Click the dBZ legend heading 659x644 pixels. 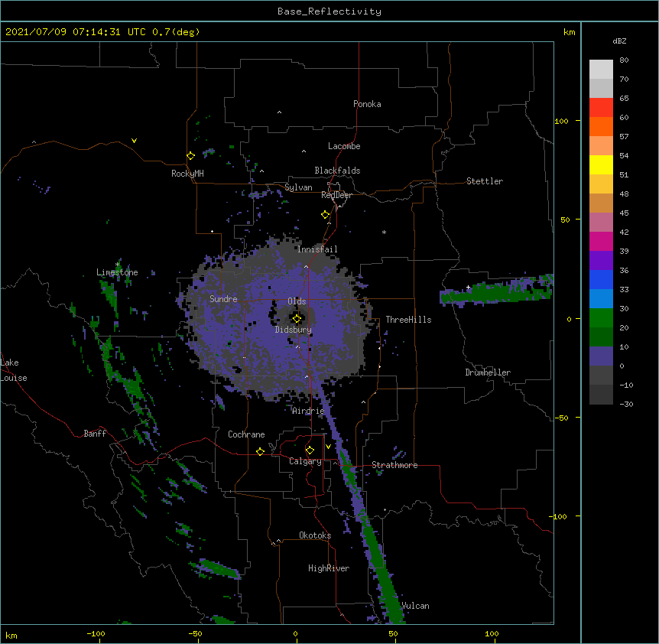[x=619, y=41]
